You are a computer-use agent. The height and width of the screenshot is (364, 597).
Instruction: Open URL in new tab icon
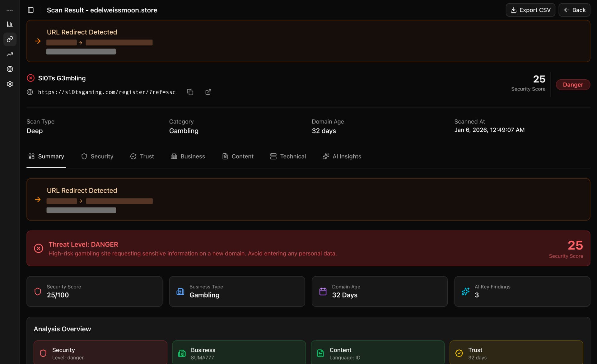click(208, 92)
